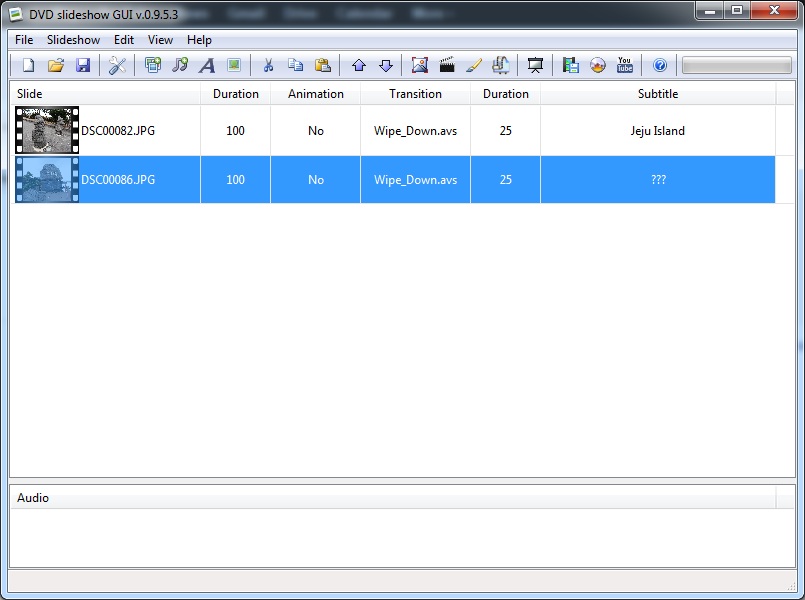Click the 25 transition duration of DSC00082.JPG
Image resolution: width=805 pixels, height=600 pixels.
[506, 130]
